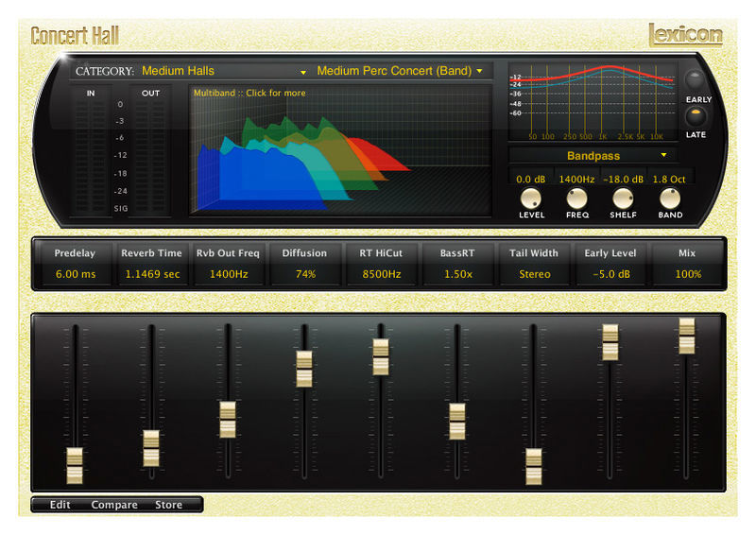
Task: Click the Shelf knob
Action: pyautogui.click(x=623, y=198)
